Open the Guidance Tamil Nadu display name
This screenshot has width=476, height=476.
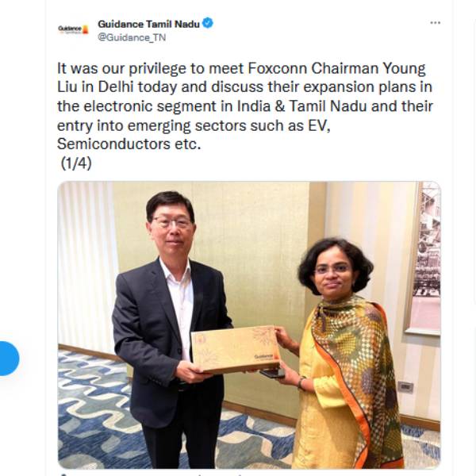pos(149,24)
